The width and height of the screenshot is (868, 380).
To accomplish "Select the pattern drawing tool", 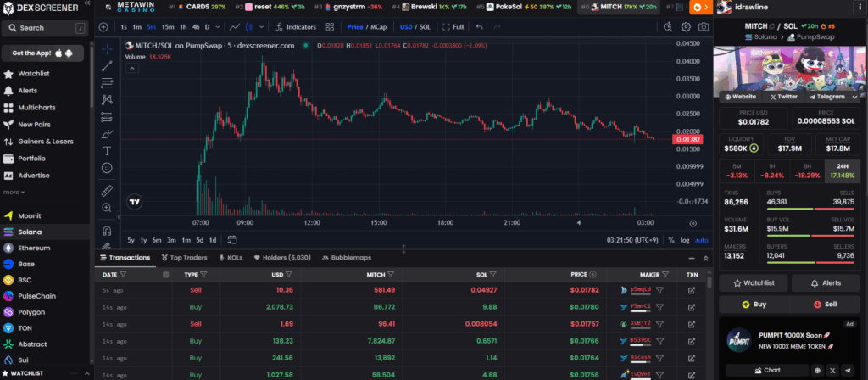I will click(x=107, y=100).
